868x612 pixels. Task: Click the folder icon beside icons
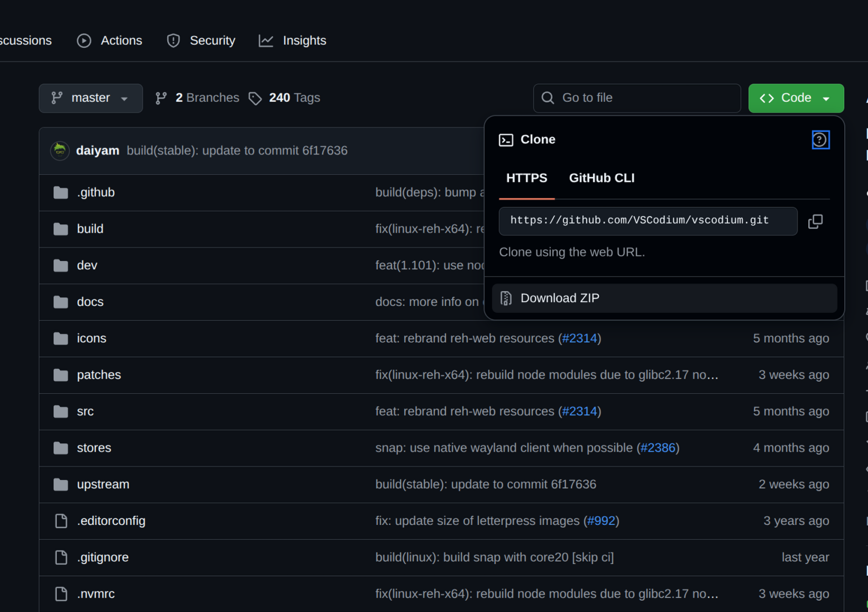(x=61, y=339)
